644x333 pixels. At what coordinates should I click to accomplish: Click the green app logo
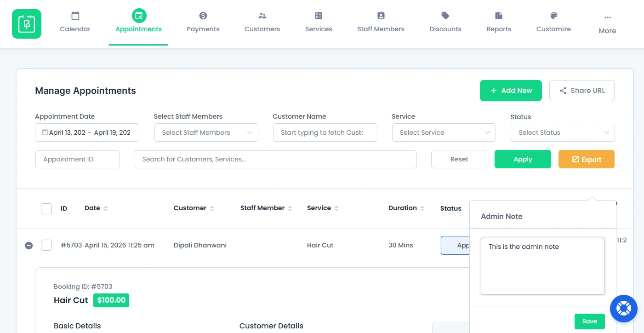tap(27, 24)
